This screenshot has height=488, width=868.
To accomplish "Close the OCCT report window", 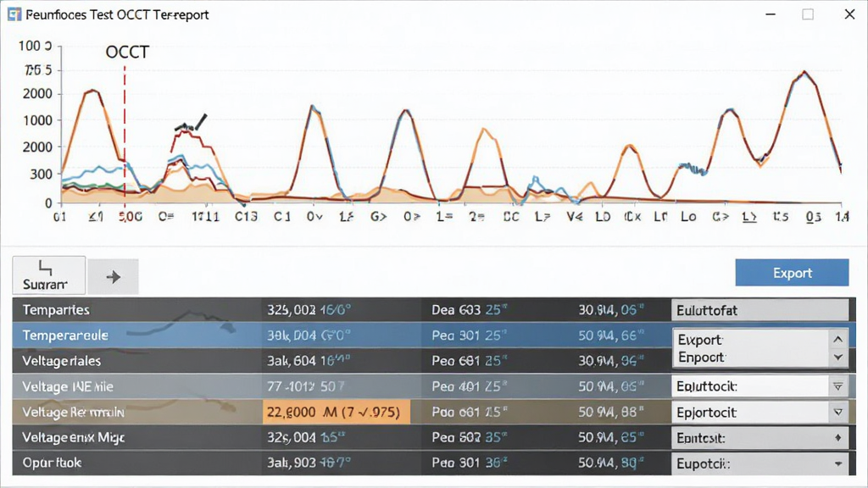I will pyautogui.click(x=849, y=14).
